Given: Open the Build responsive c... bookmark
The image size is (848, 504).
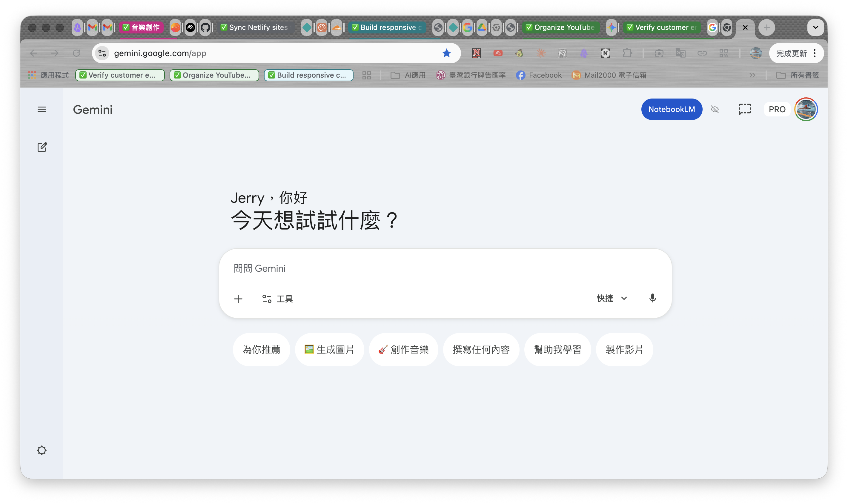Looking at the screenshot, I should point(308,75).
